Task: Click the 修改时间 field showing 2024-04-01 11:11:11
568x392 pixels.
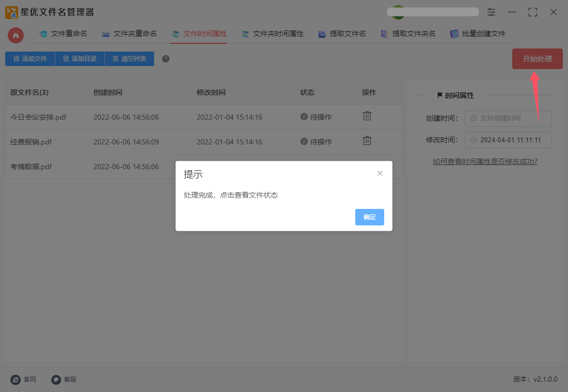Action: (508, 140)
